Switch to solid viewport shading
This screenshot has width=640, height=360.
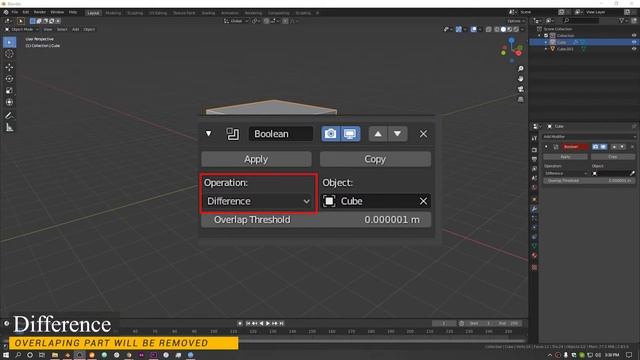click(503, 29)
